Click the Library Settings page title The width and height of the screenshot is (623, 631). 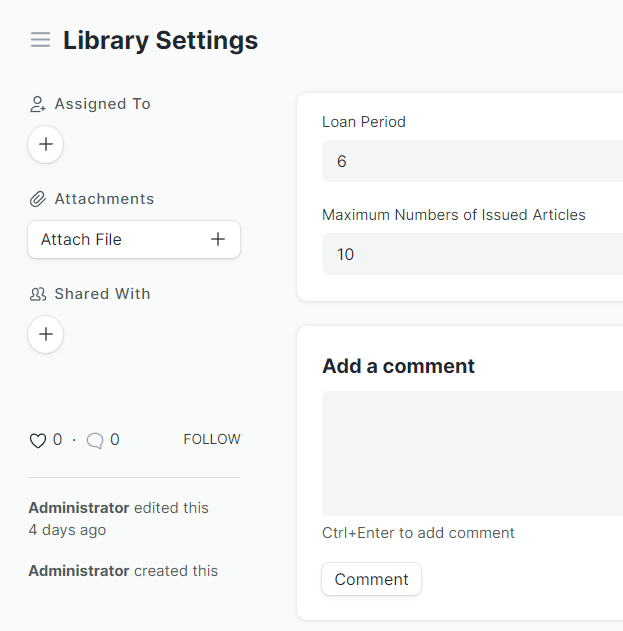(x=160, y=40)
